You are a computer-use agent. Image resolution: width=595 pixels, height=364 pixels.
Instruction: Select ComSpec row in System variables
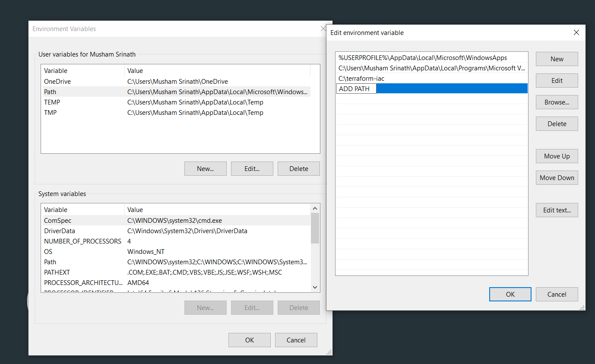point(176,221)
